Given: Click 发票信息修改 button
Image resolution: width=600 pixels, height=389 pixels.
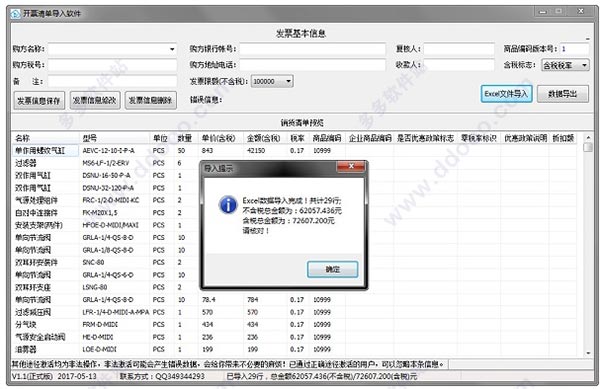Looking at the screenshot, I should pyautogui.click(x=95, y=101).
